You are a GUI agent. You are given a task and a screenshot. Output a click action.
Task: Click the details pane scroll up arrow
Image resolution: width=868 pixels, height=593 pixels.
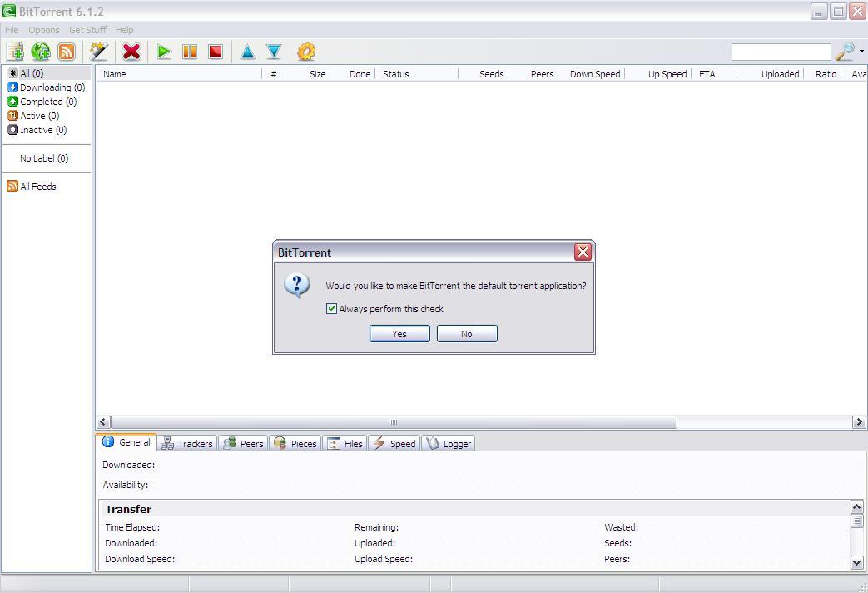(856, 506)
